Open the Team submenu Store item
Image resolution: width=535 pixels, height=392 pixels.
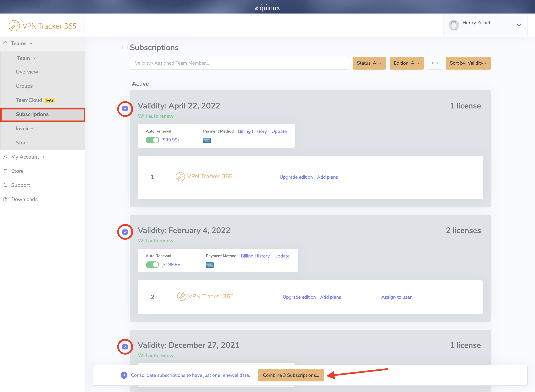coord(22,143)
